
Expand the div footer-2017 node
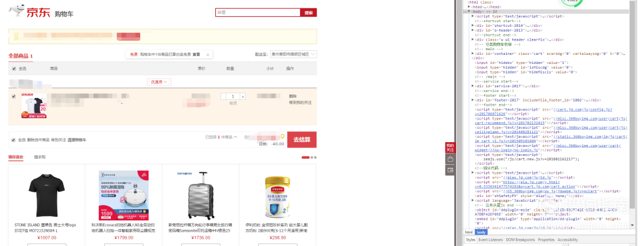(x=473, y=100)
